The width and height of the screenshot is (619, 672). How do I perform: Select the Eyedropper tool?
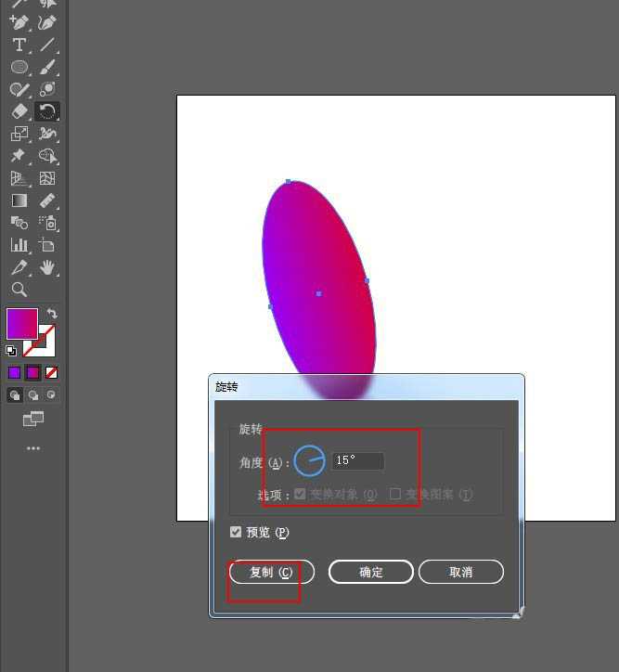click(19, 267)
